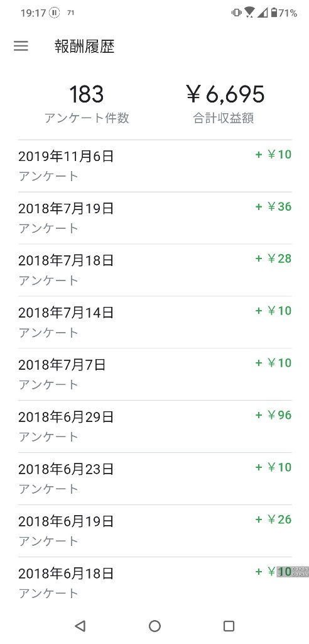Viewport: 309px width, 644px height.
Task: Select the 2018年6月18日 reward row
Action: 154,582
